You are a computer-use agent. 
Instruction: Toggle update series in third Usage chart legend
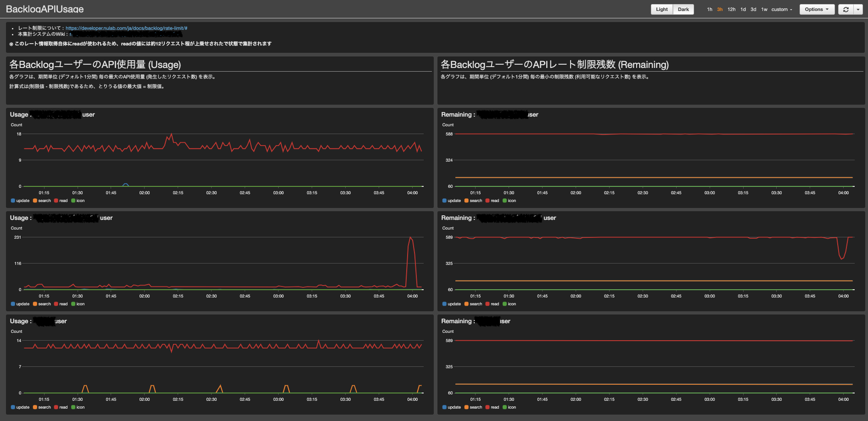click(x=20, y=407)
